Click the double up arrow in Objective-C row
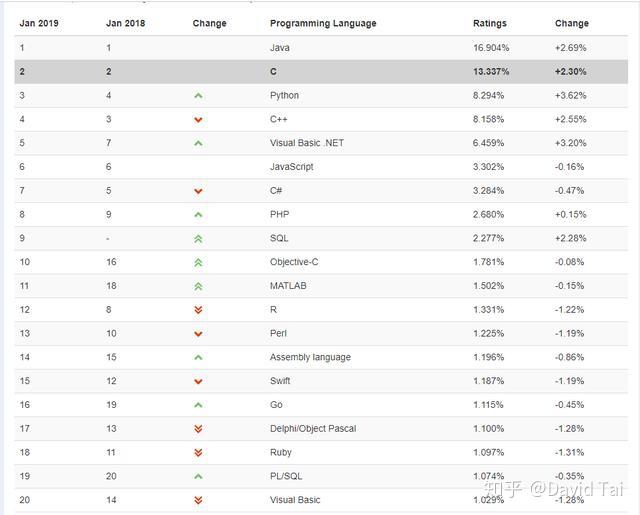This screenshot has width=640, height=515. [198, 262]
